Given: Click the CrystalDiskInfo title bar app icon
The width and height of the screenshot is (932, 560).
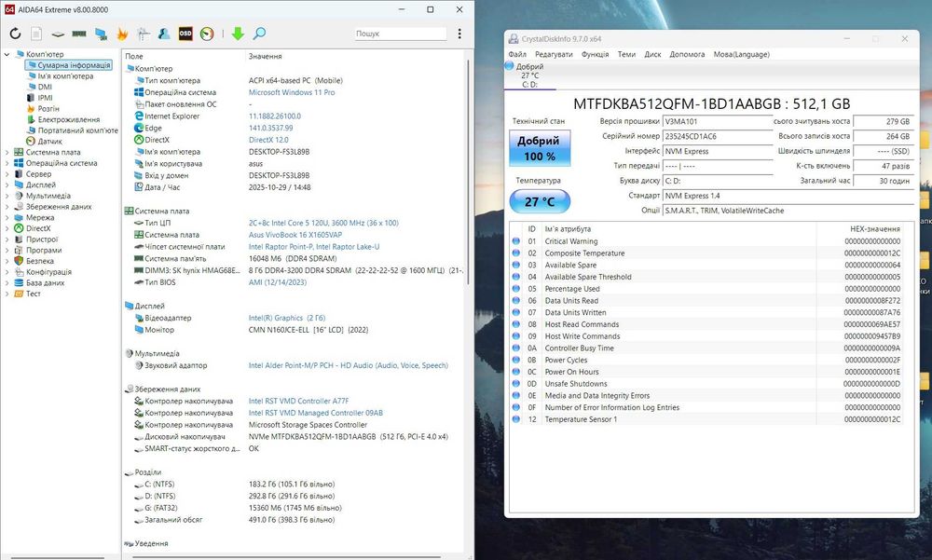Looking at the screenshot, I should pos(514,39).
